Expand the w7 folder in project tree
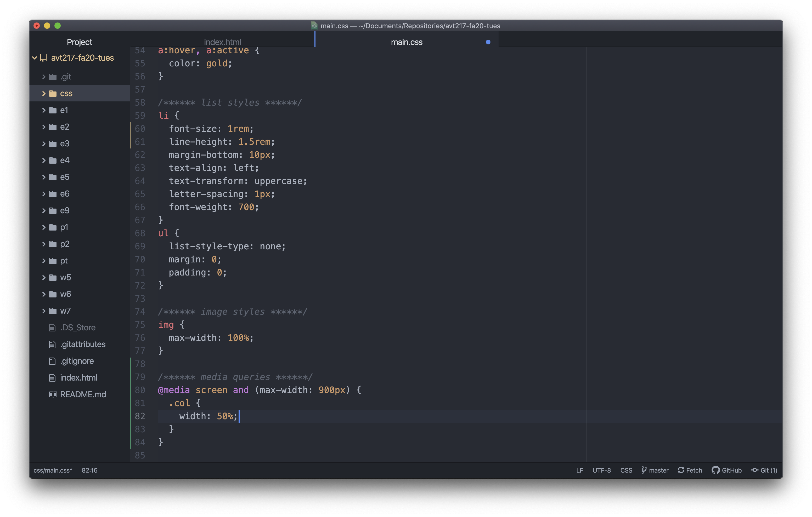 tap(45, 311)
